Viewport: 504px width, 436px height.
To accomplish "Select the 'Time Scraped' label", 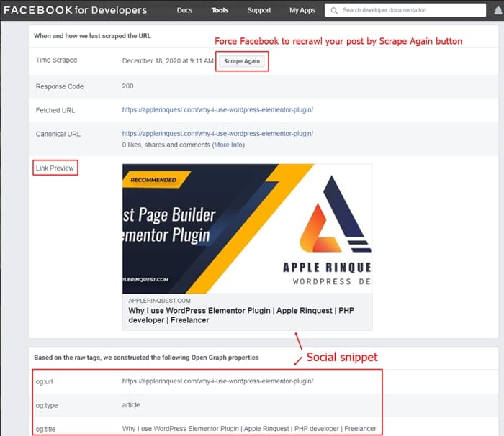I will pyautogui.click(x=56, y=60).
